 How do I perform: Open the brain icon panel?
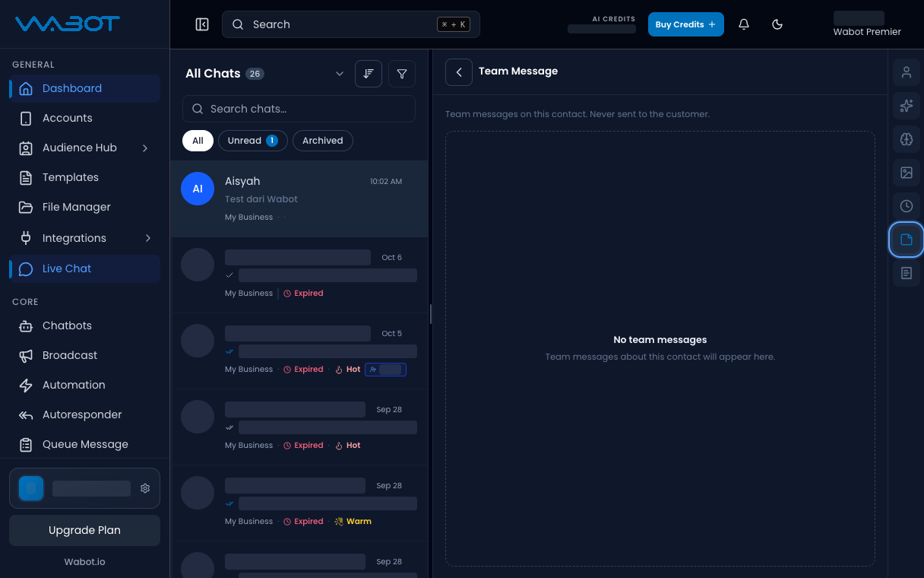click(x=907, y=139)
